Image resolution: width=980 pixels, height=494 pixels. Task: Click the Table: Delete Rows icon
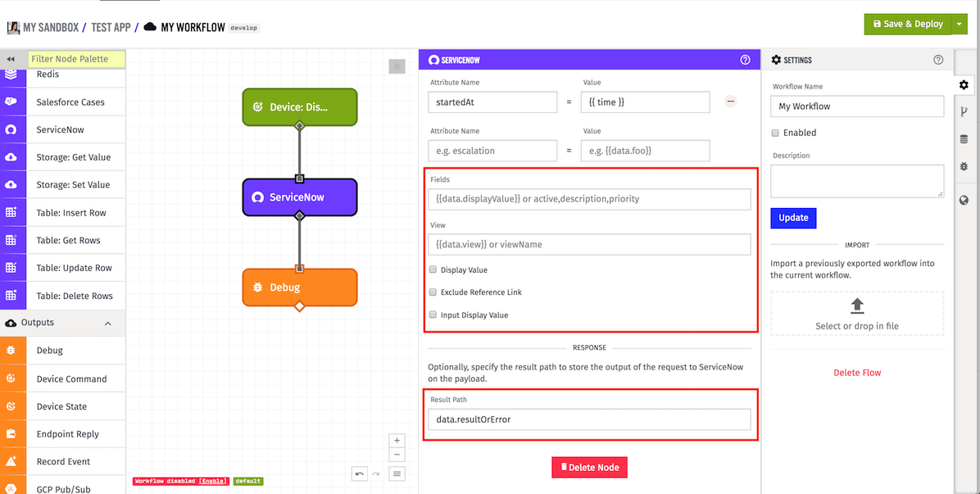click(x=11, y=296)
